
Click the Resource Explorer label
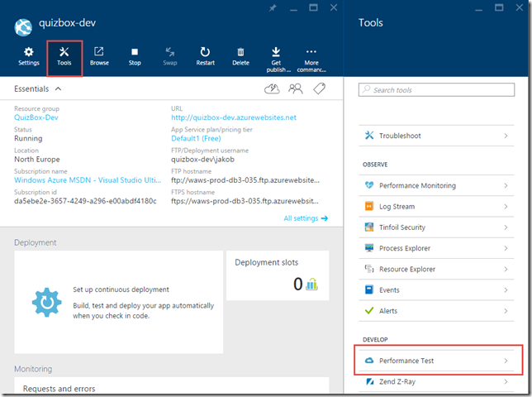407,269
